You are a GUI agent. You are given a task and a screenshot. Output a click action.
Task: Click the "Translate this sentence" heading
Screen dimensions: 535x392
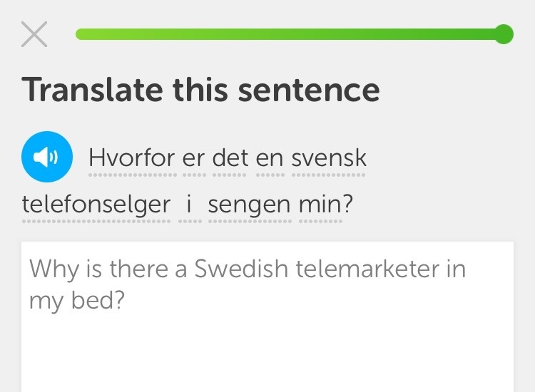[200, 90]
